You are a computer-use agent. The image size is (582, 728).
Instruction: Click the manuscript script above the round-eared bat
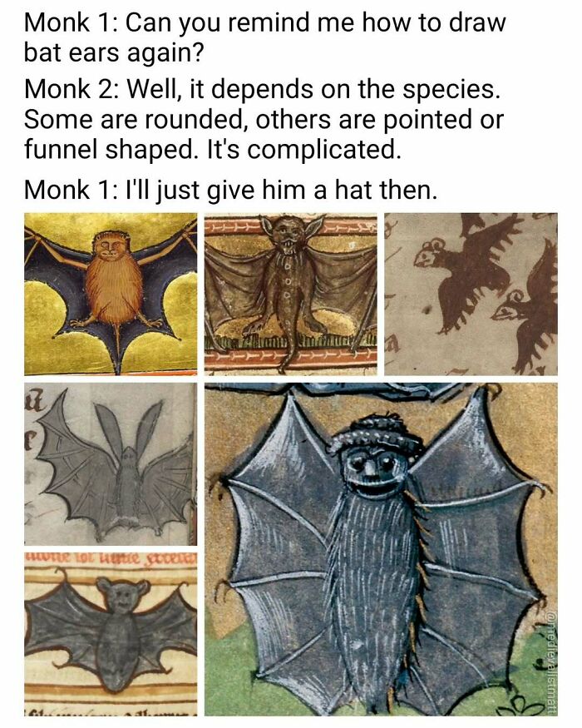[x=111, y=557]
